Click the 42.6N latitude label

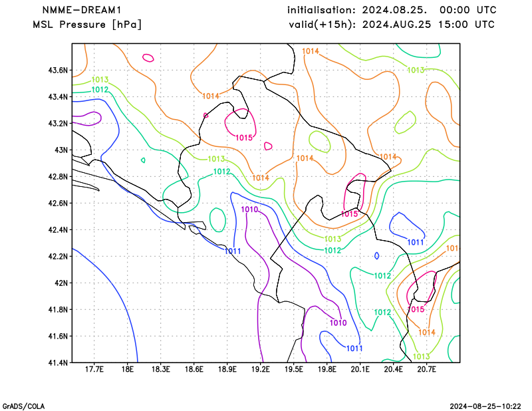(58, 203)
